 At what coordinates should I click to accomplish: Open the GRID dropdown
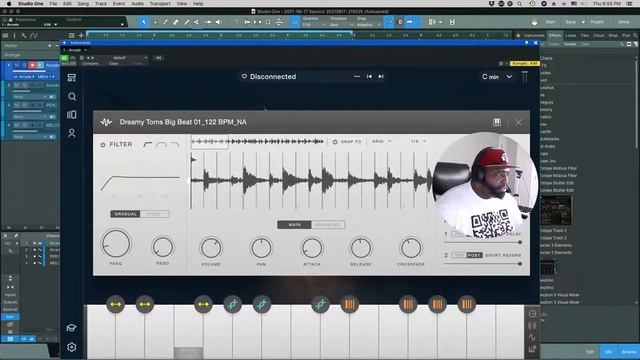tap(382, 141)
